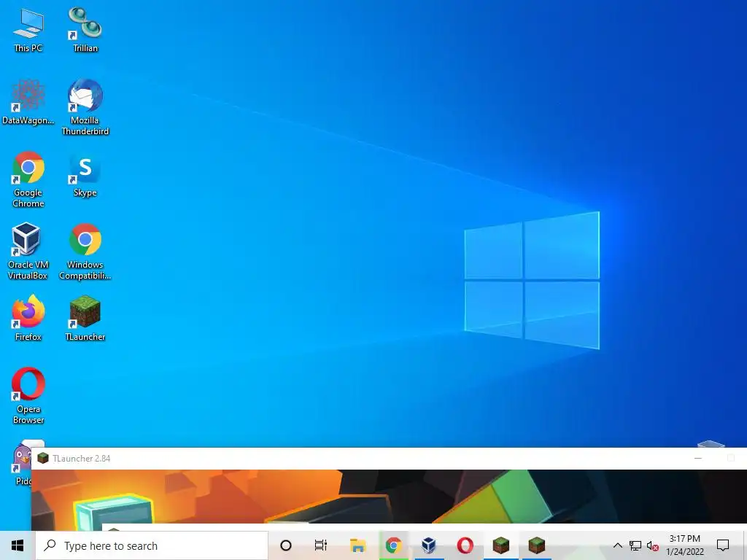Select Google Chrome desktop shortcut
Image resolution: width=747 pixels, height=560 pixels.
[x=28, y=179]
